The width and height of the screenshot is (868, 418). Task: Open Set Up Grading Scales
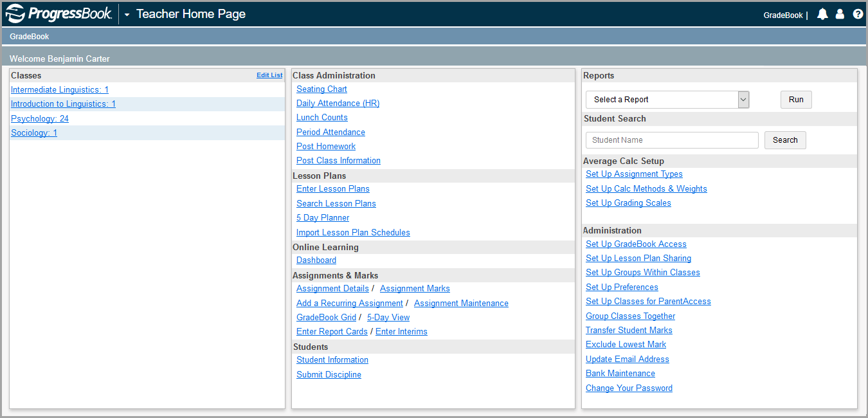628,203
